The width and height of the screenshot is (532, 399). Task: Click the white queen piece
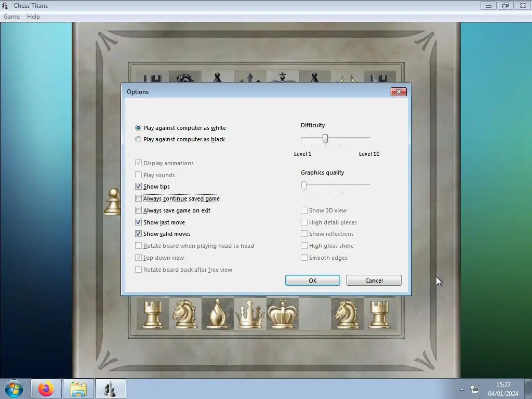coord(250,314)
